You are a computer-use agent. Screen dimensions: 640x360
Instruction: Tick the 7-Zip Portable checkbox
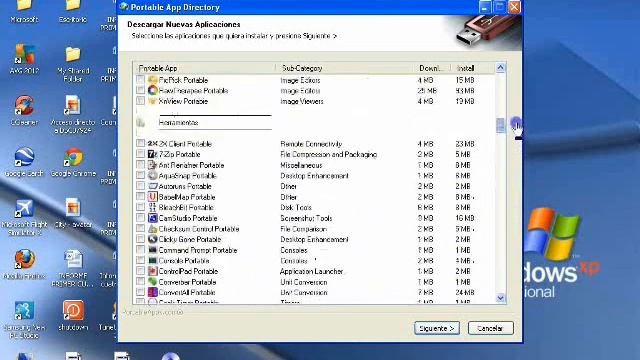point(140,154)
